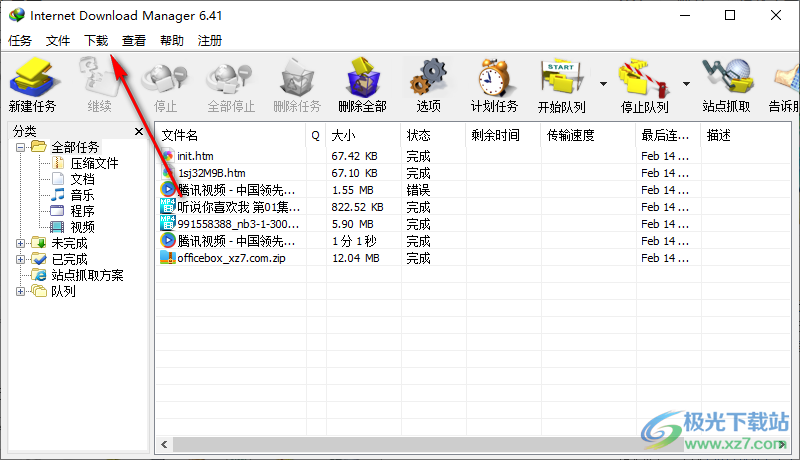
Task: Click 开始队列 start queue icon
Action: pyautogui.click(x=562, y=78)
